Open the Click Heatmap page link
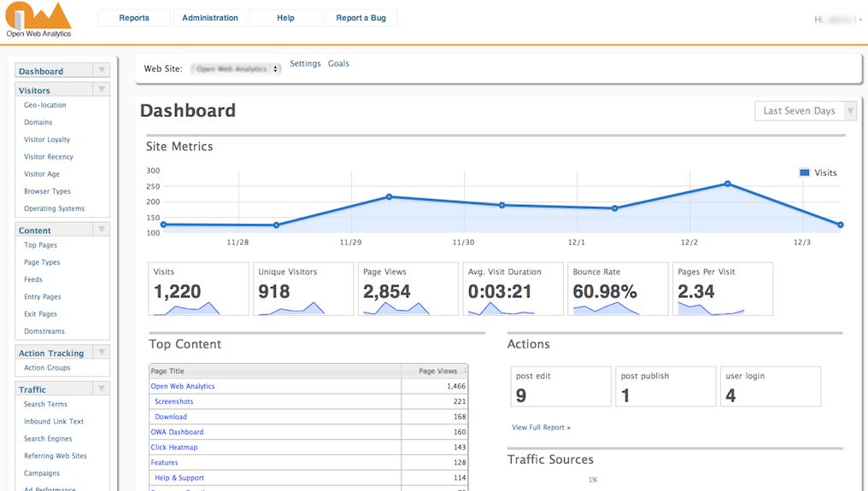This screenshot has width=868, height=491. 173,447
